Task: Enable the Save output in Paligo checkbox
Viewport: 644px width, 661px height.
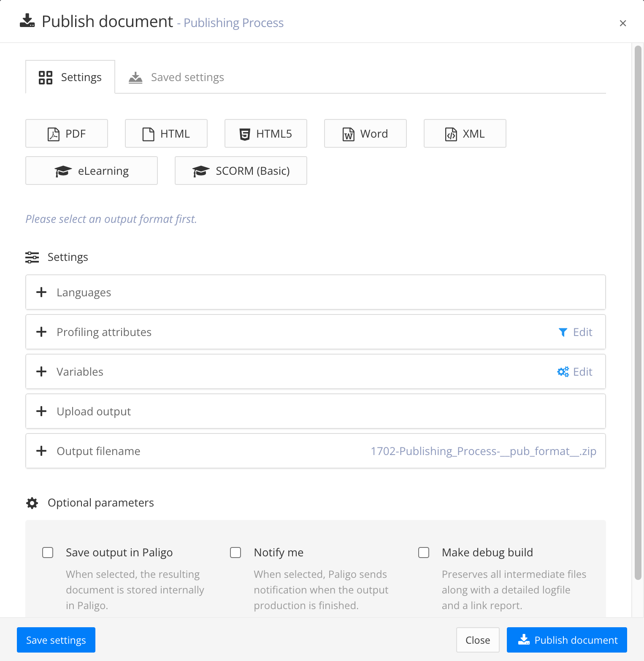Action: [48, 552]
